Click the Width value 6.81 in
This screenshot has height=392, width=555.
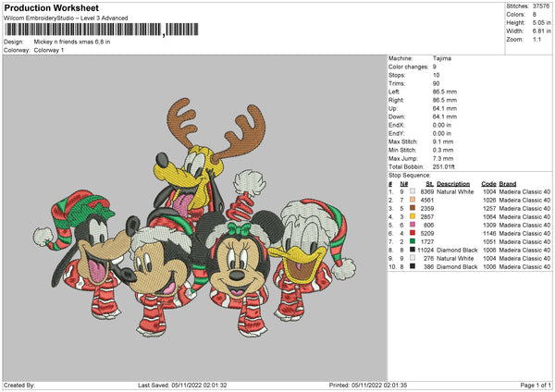[541, 31]
